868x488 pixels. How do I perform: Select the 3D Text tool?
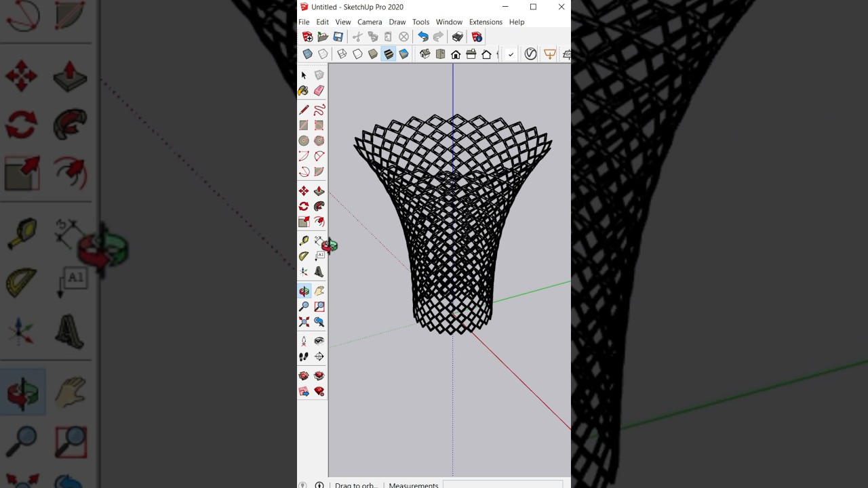pos(319,272)
